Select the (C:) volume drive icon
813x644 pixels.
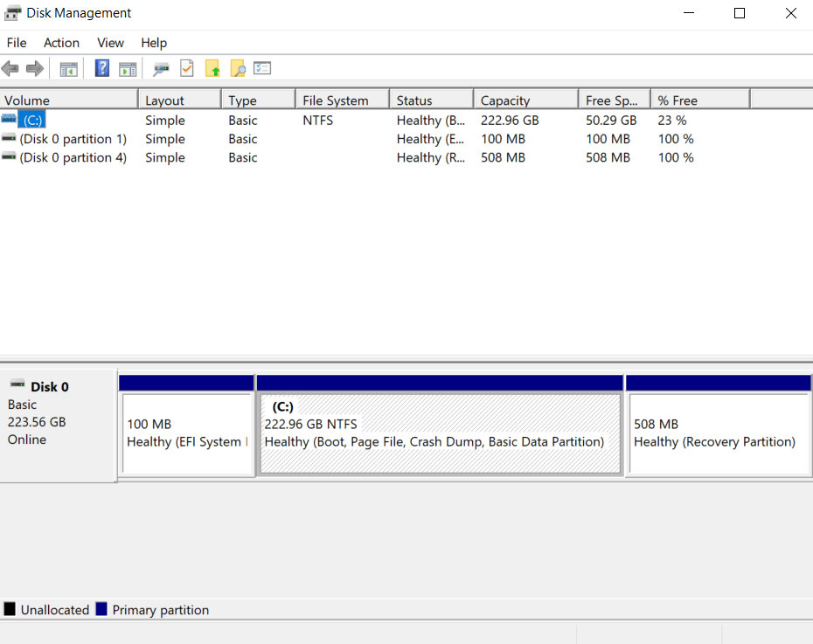click(8, 119)
